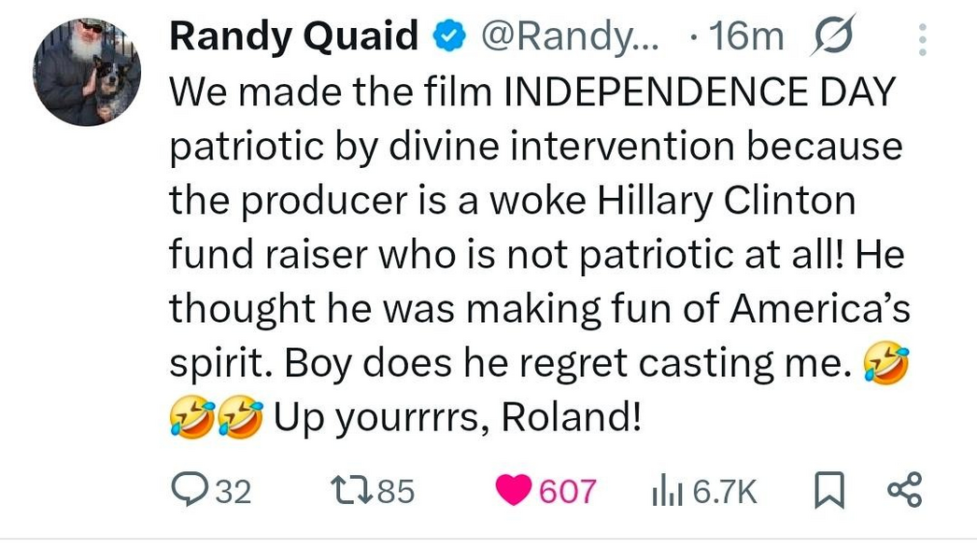The width and height of the screenshot is (977, 560).
Task: Click the Randy Quaid display name
Action: pos(293,35)
